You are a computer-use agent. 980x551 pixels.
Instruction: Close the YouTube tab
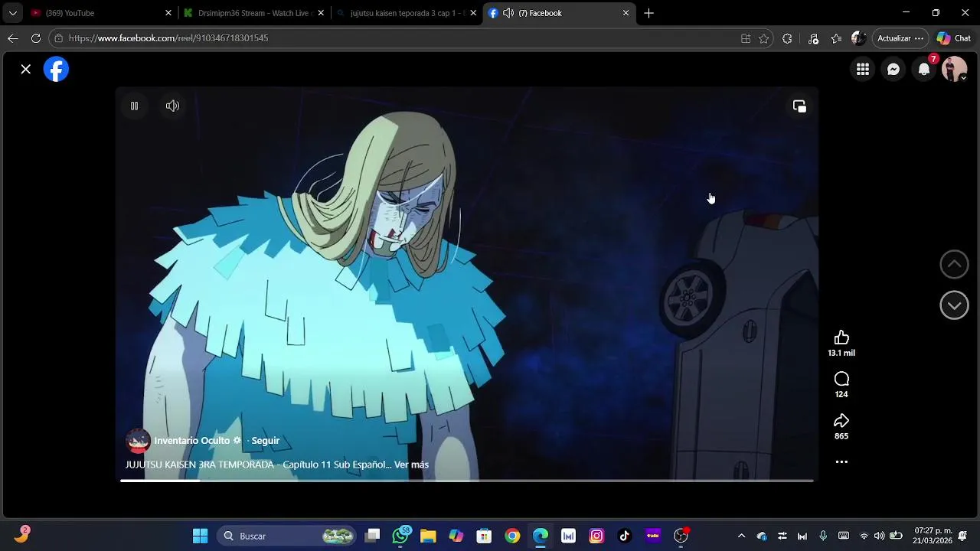[x=168, y=13]
